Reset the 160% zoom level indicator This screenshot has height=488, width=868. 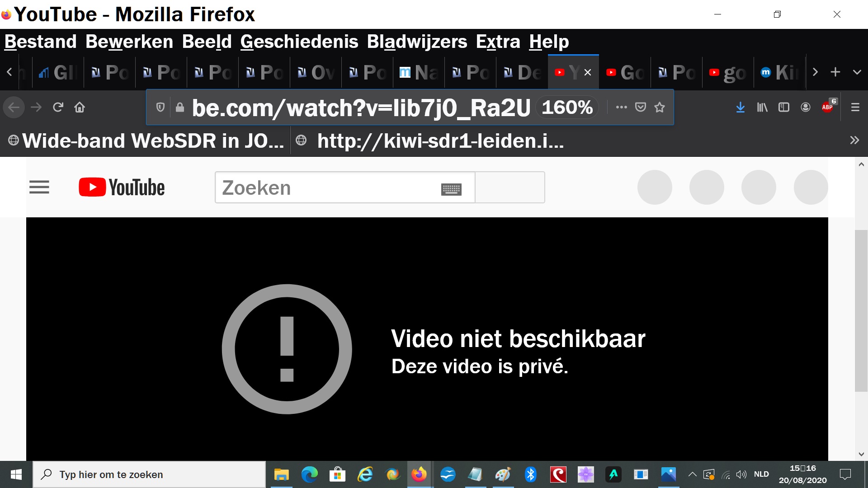[567, 108]
